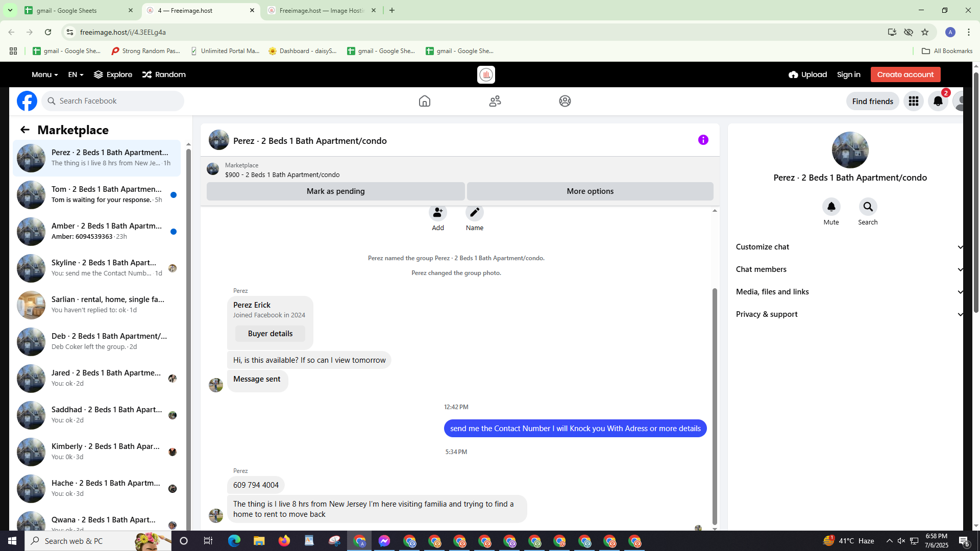The width and height of the screenshot is (980, 551).
Task: Expand the Chat members section
Action: coord(849,269)
